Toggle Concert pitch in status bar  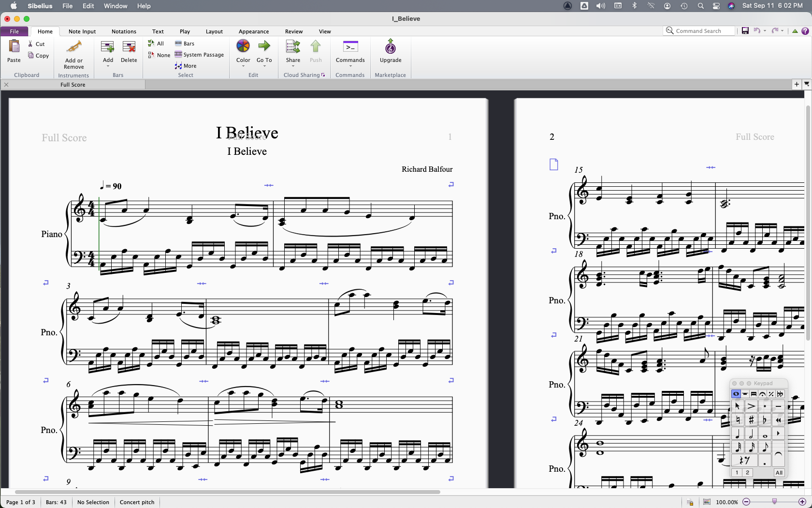137,502
